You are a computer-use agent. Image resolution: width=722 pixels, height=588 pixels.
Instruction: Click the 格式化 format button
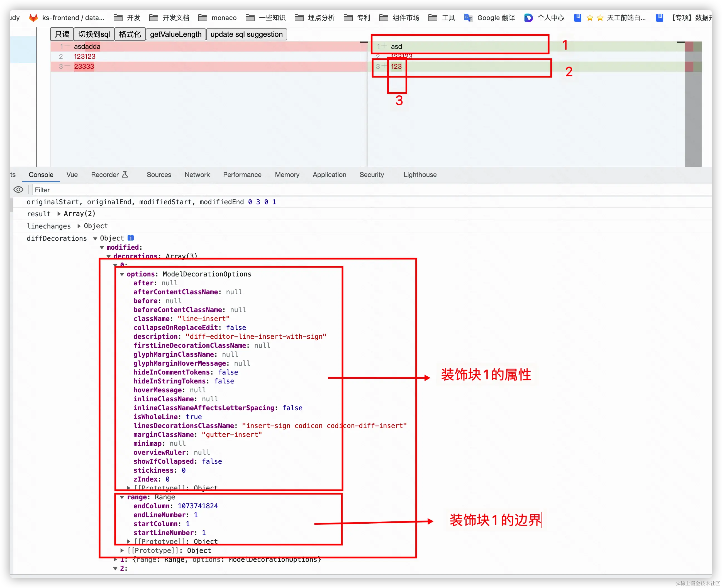click(x=130, y=34)
